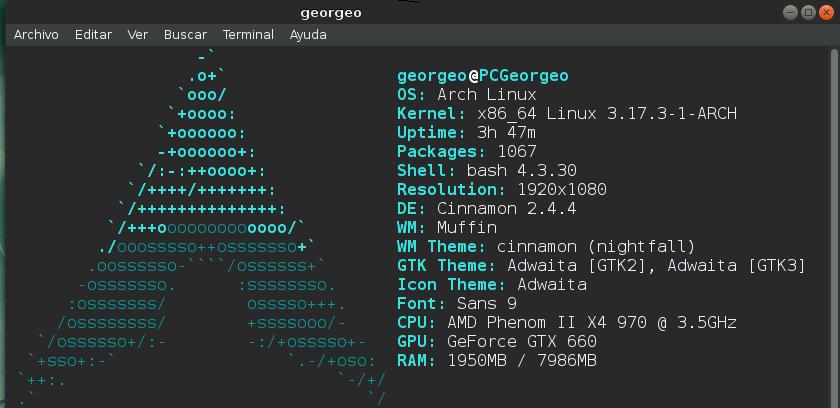The image size is (840, 408).
Task: Open the Ver menu
Action: [138, 35]
